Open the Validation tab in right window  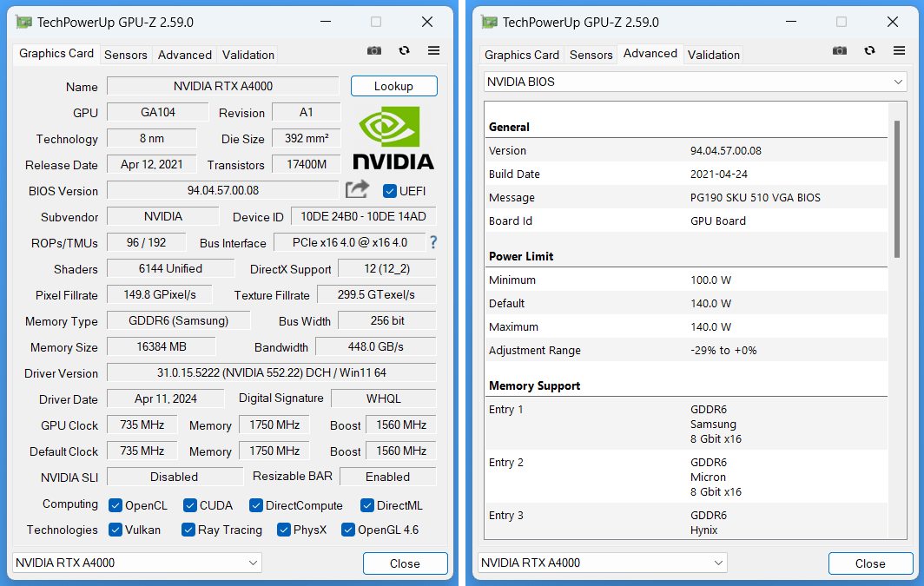[714, 55]
